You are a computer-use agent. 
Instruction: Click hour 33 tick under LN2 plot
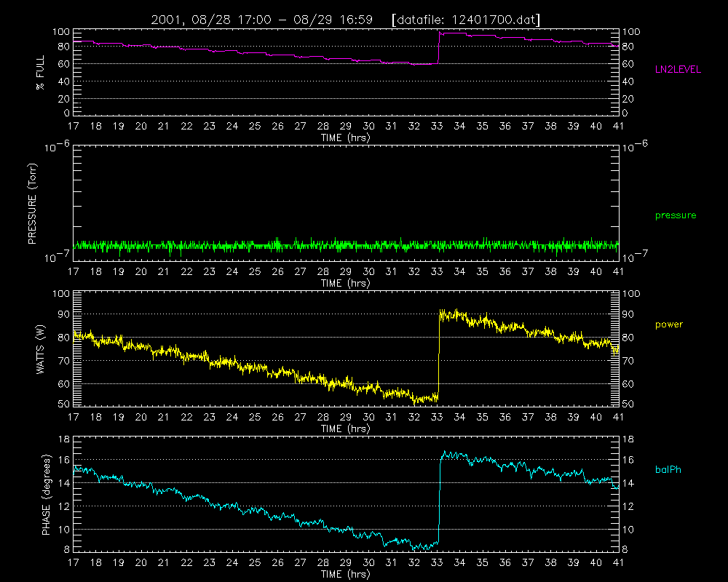pos(437,127)
